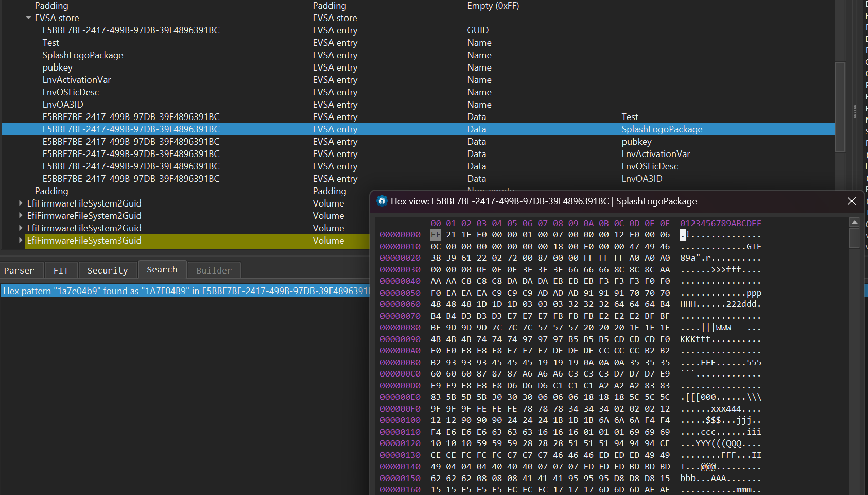Click the EF byte at offset 00000000
The width and height of the screenshot is (868, 495).
436,235
